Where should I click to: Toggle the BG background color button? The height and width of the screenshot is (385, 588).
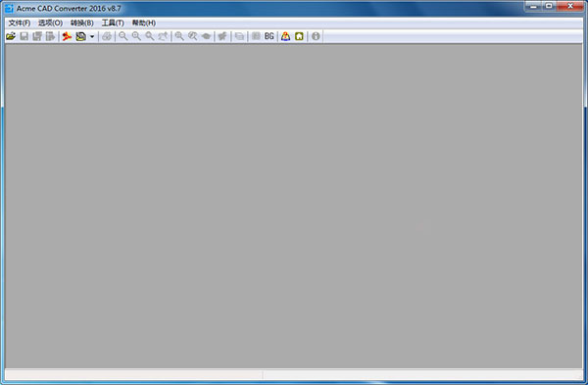point(269,36)
